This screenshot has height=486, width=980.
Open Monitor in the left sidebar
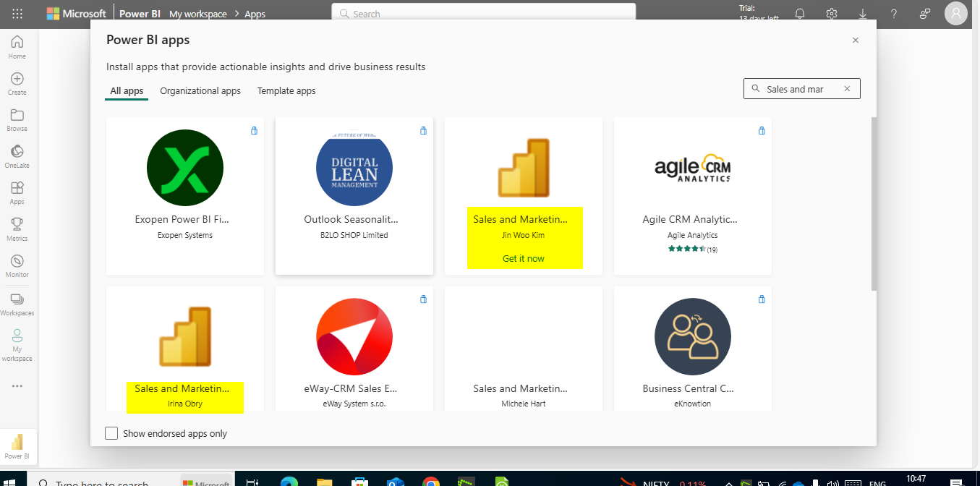[x=17, y=265]
